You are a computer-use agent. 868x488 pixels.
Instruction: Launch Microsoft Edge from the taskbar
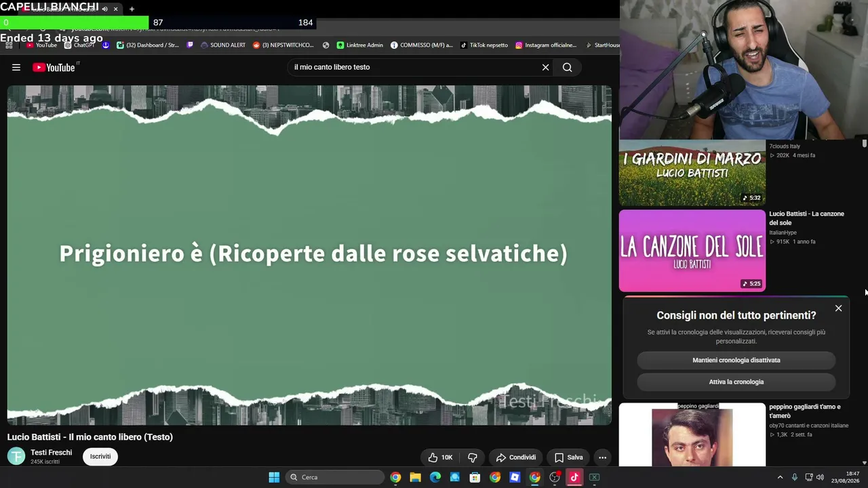click(x=435, y=477)
